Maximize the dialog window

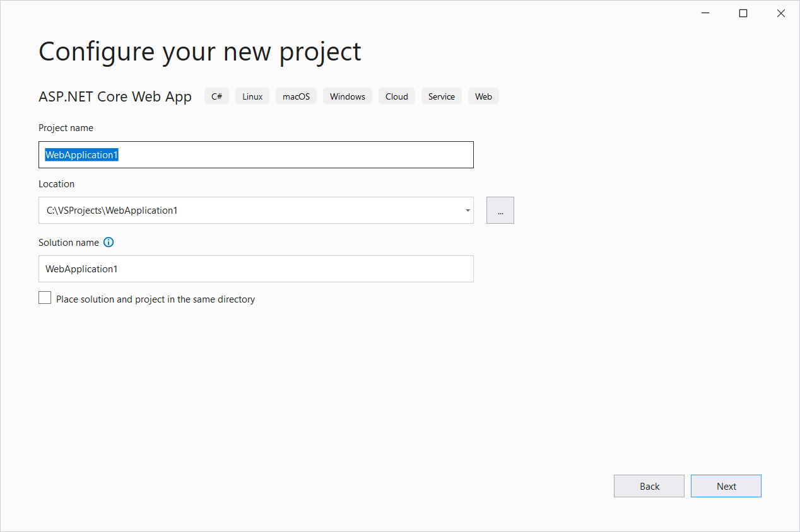pos(743,13)
